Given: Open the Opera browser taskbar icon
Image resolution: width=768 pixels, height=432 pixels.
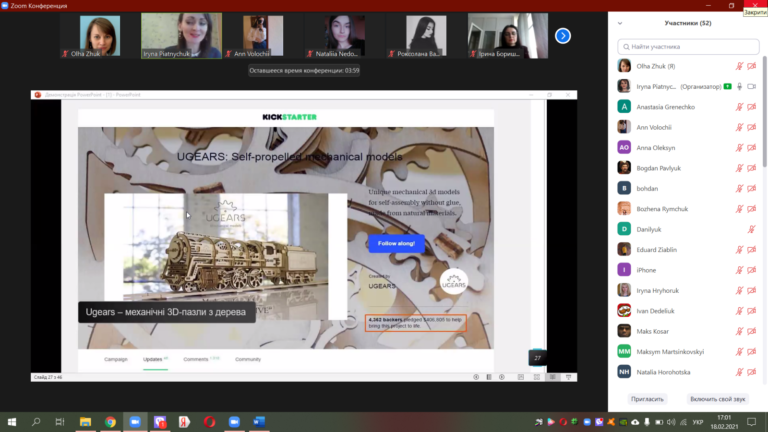Looking at the screenshot, I should 210,422.
